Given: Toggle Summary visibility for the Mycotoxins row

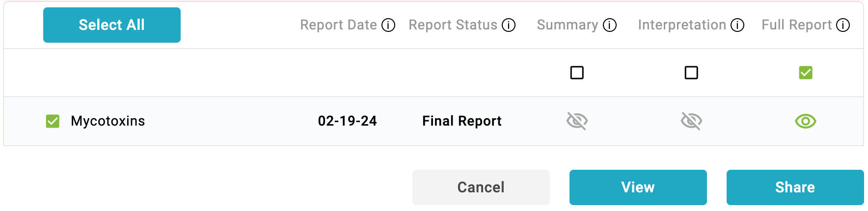Looking at the screenshot, I should [577, 121].
